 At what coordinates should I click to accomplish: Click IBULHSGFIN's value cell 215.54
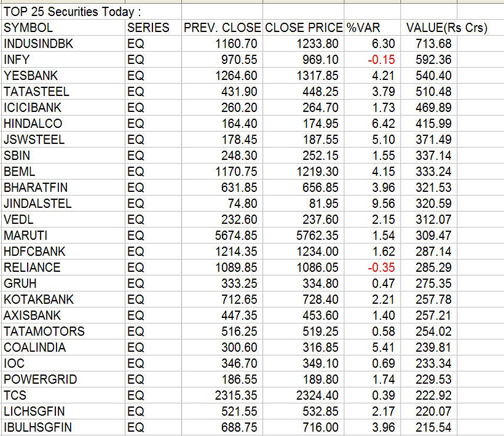433,427
